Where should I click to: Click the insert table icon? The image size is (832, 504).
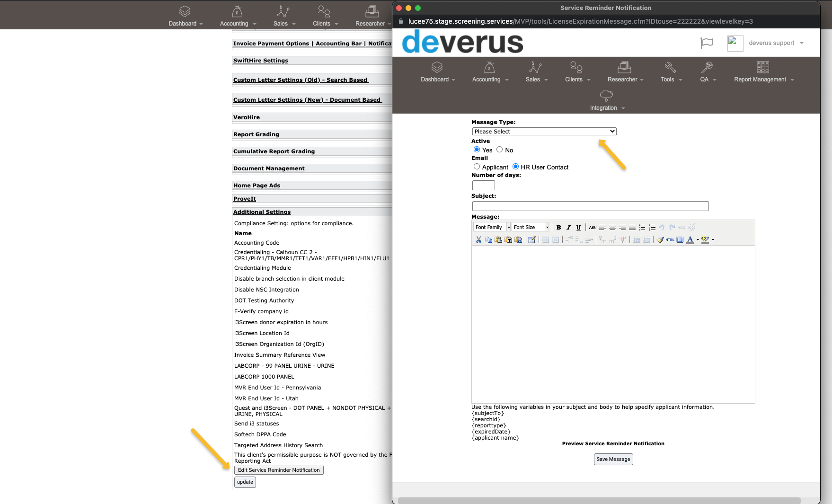tap(531, 239)
